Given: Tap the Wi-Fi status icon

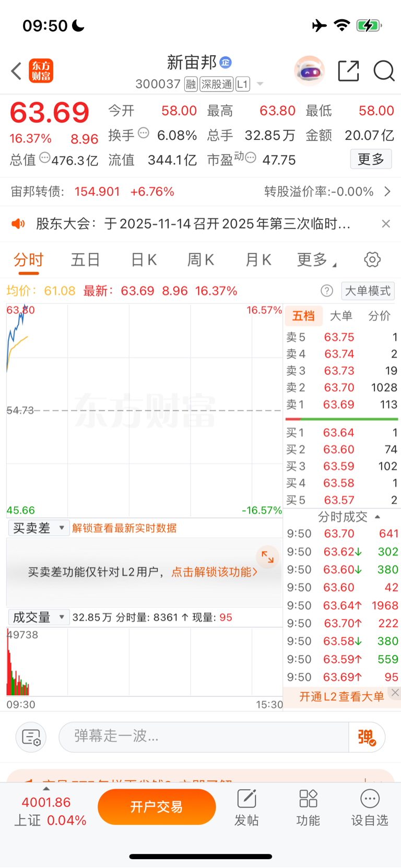Looking at the screenshot, I should coord(342,25).
